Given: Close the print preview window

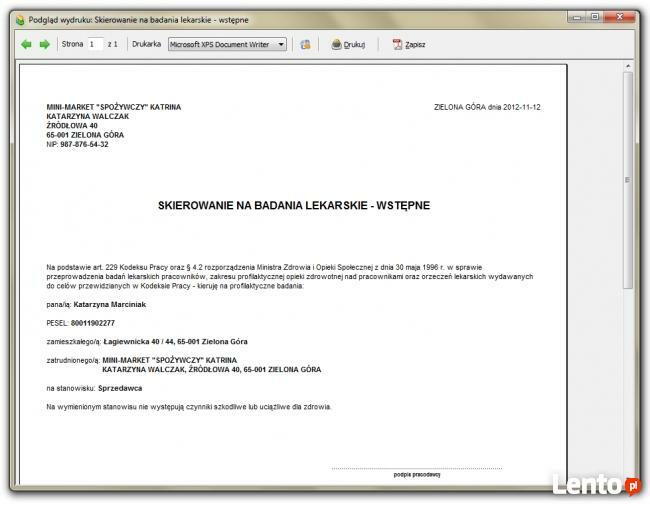Looking at the screenshot, I should pyautogui.click(x=620, y=16).
